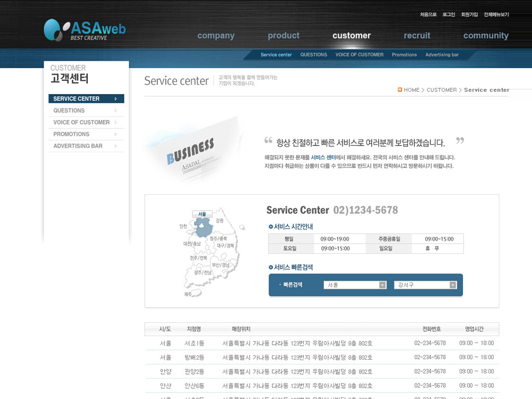Open the product main menu
The height and width of the screenshot is (399, 532).
tap(284, 36)
